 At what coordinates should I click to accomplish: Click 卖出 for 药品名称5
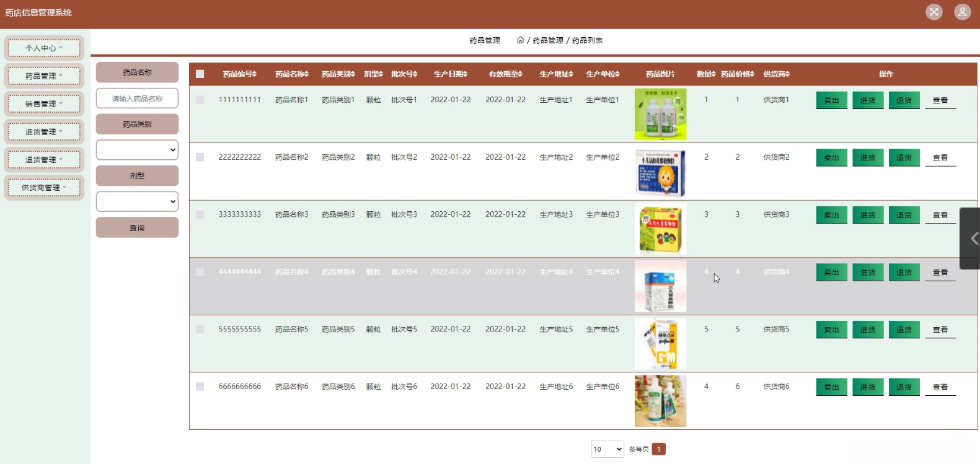832,330
